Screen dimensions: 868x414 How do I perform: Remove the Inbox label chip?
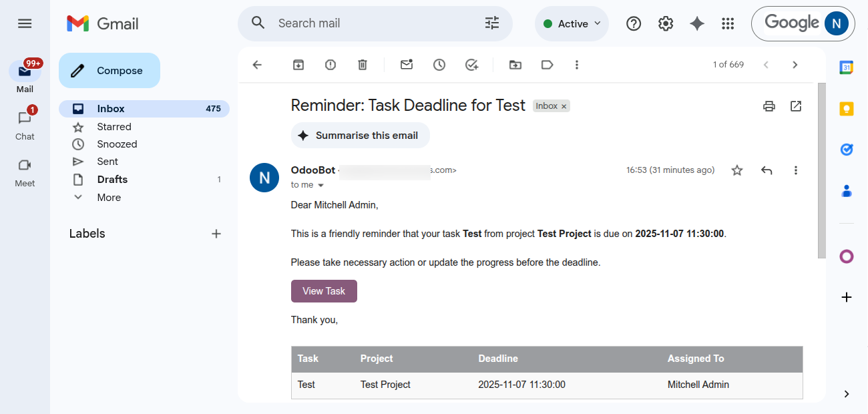pos(564,106)
